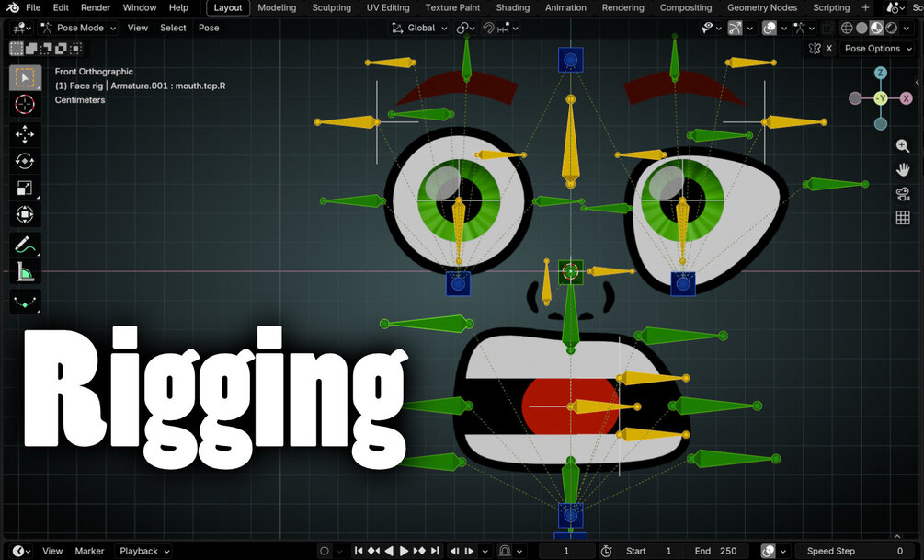
Task: Click the Y axis on navigation gizmo
Action: pos(881,97)
